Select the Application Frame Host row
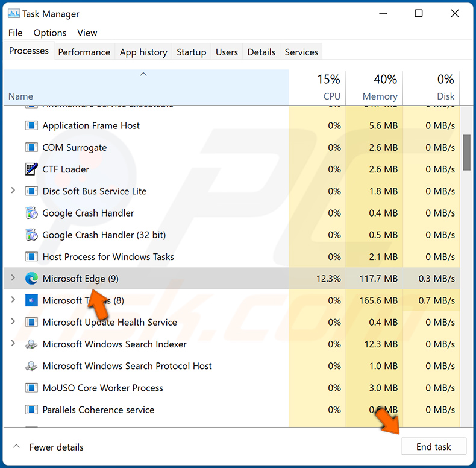The image size is (476, 468). [x=231, y=125]
